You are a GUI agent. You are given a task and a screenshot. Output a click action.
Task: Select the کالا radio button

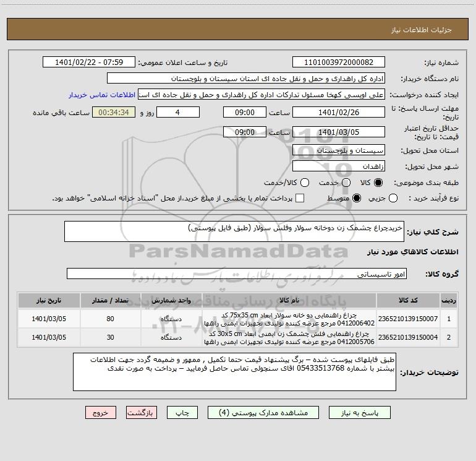(x=378, y=183)
